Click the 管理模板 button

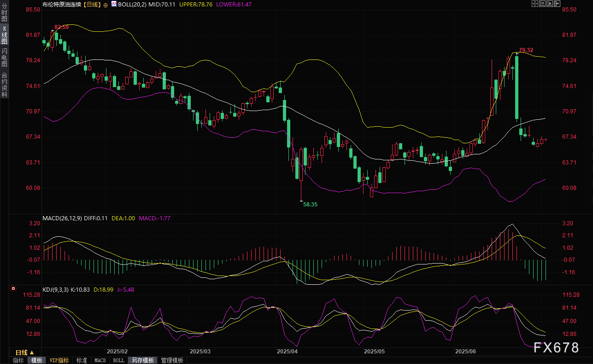coord(172,360)
